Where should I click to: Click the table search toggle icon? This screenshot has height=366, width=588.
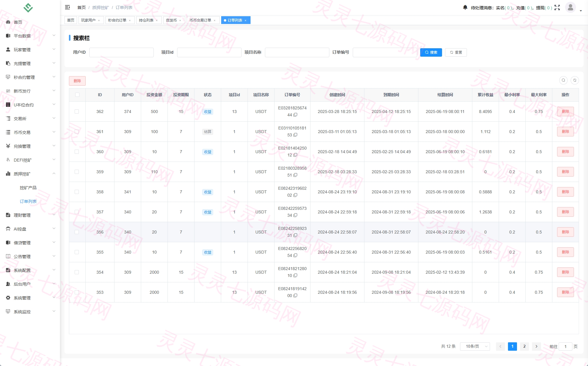[x=563, y=80]
